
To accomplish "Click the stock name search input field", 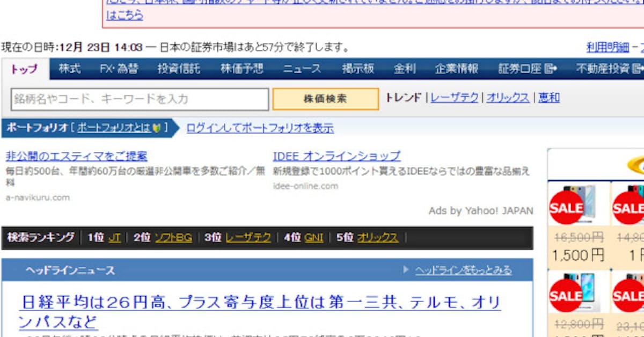I will 140,99.
